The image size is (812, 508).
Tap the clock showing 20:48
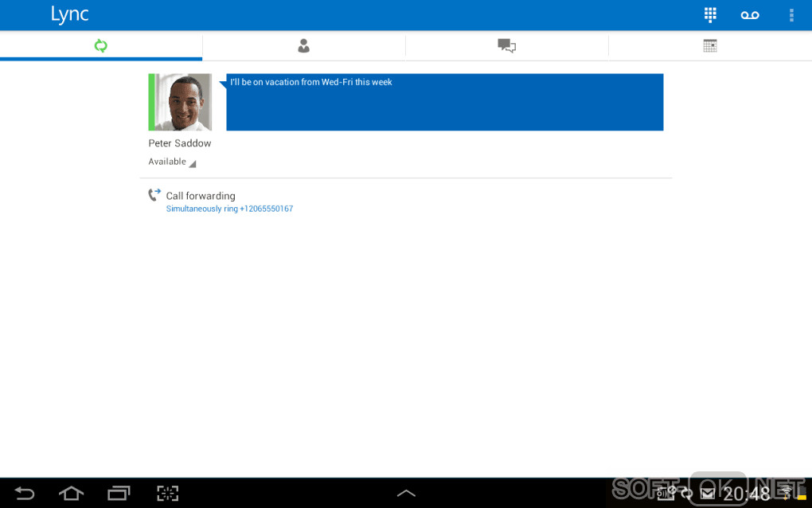(746, 494)
